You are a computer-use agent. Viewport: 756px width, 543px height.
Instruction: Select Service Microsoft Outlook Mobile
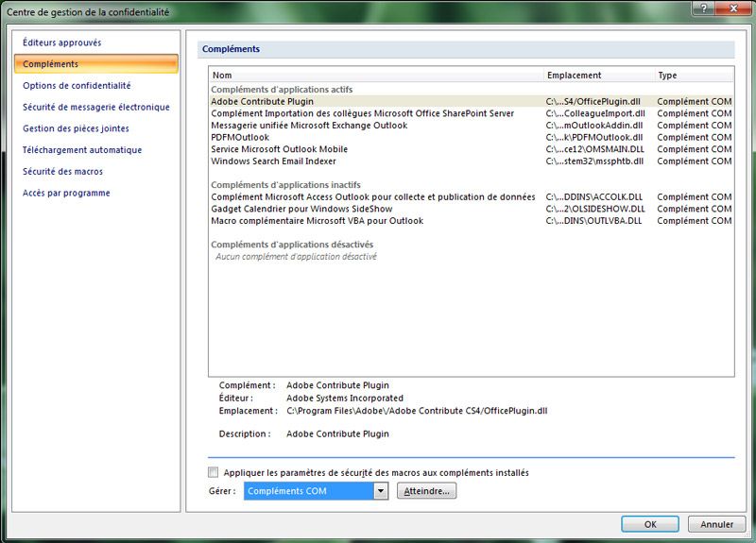(x=471, y=149)
